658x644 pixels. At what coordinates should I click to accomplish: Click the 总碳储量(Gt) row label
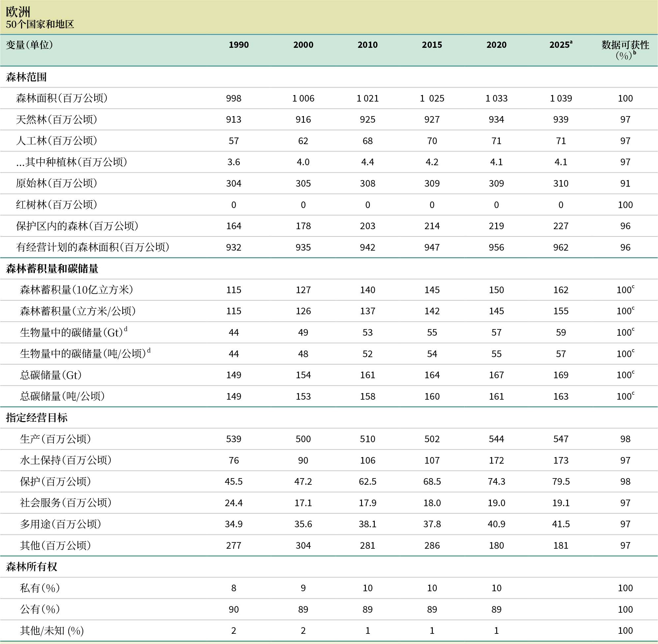[51, 375]
